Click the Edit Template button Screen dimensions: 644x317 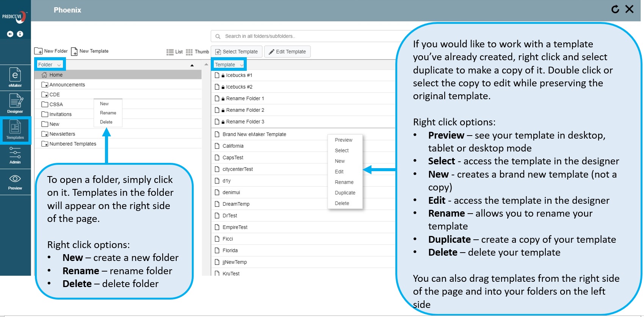pyautogui.click(x=287, y=52)
